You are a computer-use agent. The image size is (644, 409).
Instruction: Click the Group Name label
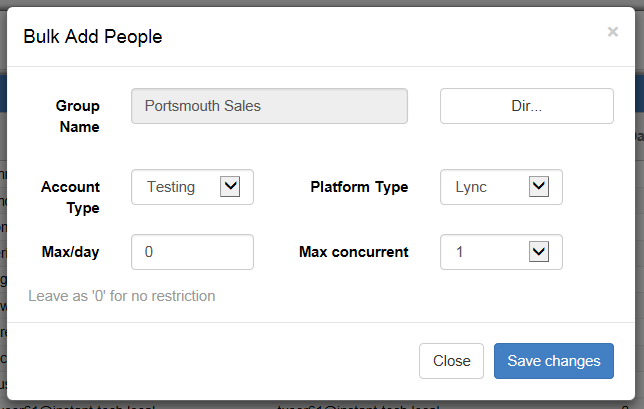click(78, 116)
